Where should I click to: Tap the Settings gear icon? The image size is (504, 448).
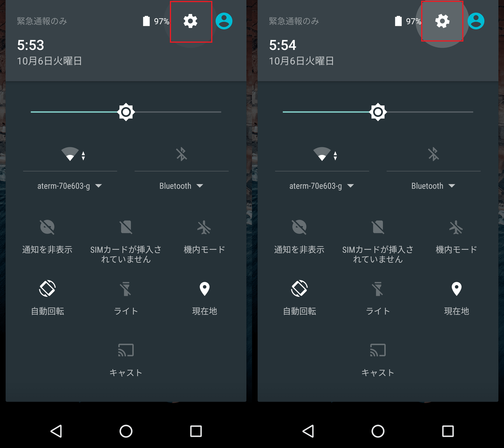click(x=190, y=21)
